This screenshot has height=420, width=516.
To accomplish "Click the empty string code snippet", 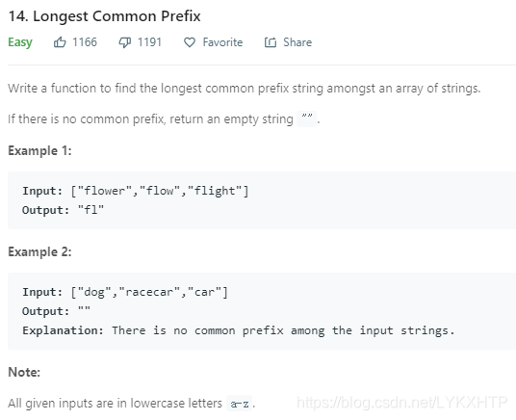I will [307, 118].
